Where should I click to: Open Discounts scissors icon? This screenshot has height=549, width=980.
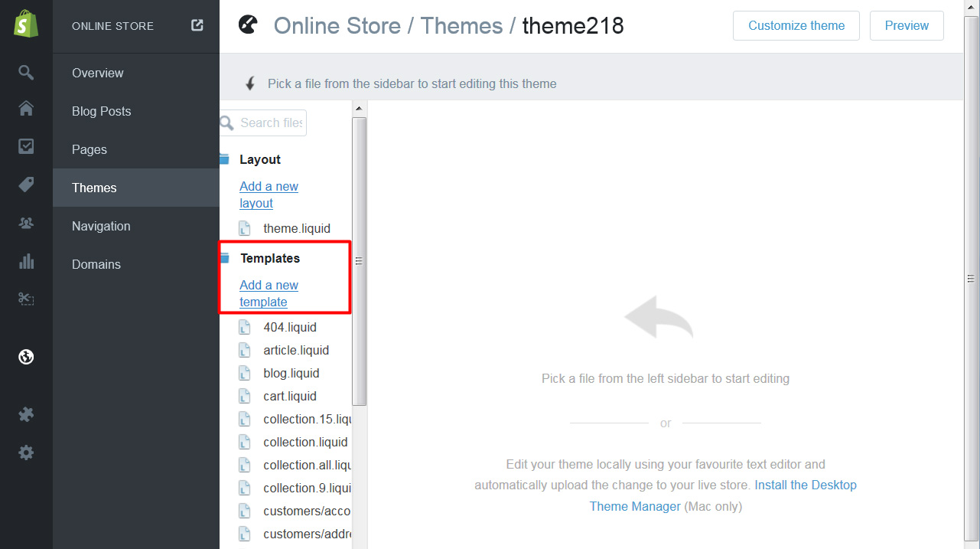pyautogui.click(x=26, y=299)
